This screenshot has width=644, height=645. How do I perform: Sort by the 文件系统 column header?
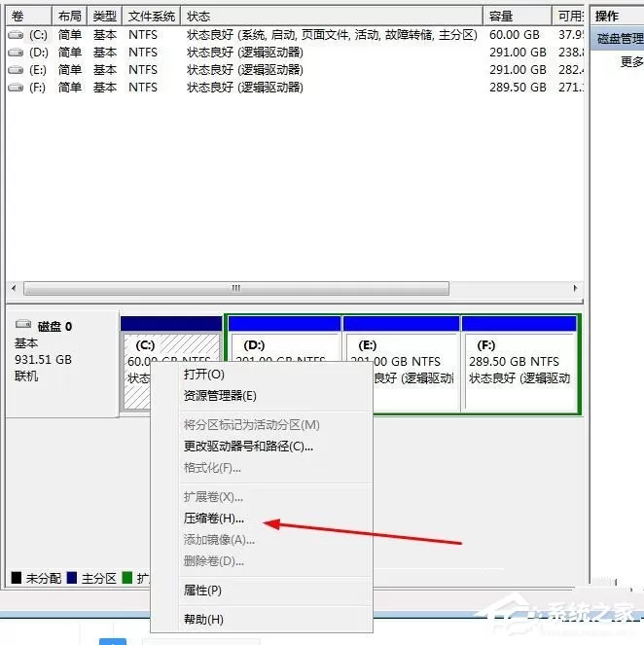click(x=152, y=17)
